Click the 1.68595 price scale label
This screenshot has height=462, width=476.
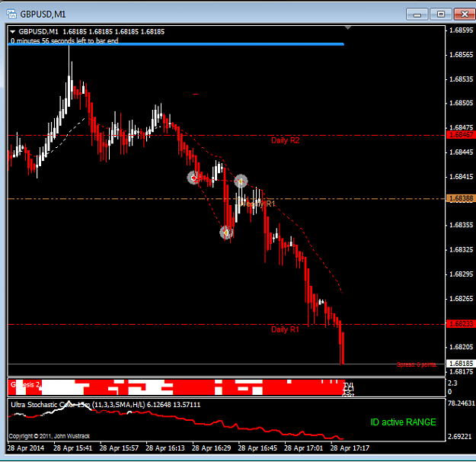tap(461, 30)
